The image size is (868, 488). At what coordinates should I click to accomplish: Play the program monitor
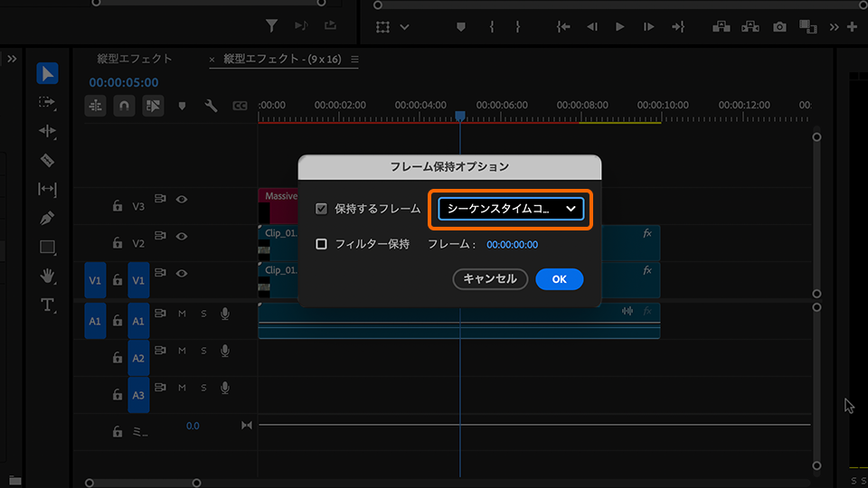pyautogui.click(x=620, y=26)
